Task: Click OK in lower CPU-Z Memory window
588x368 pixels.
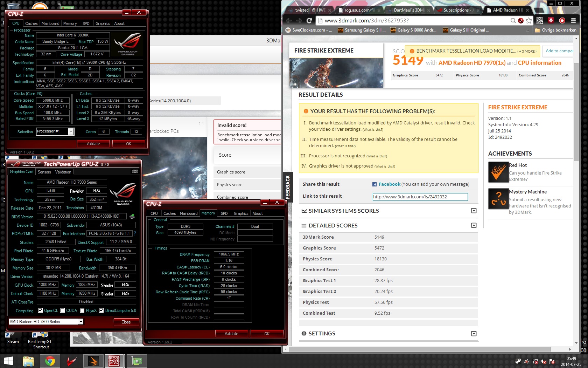Action: click(267, 334)
